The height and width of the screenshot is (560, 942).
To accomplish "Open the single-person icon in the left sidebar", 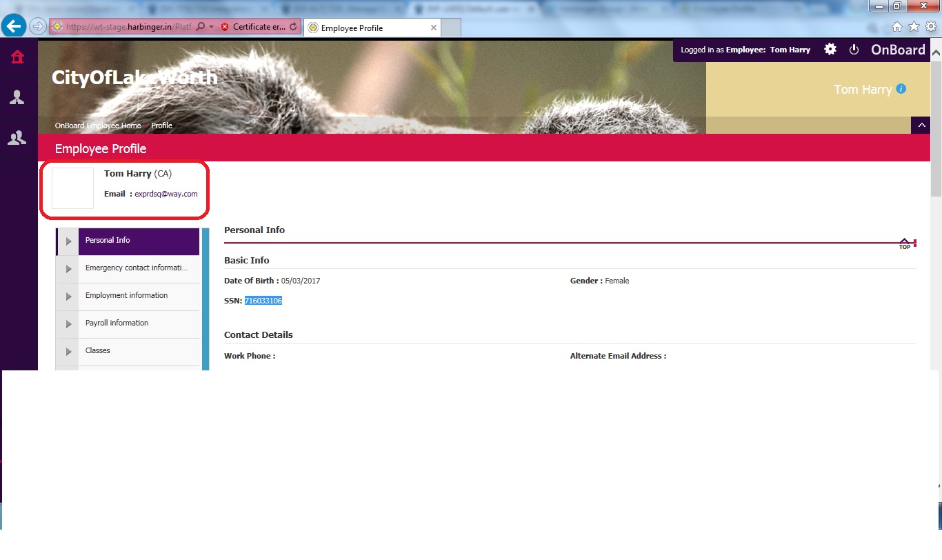I will tap(17, 97).
